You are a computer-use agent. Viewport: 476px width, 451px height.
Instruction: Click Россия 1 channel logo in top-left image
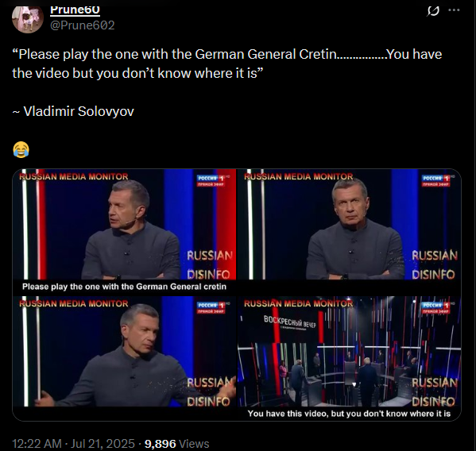coord(211,180)
